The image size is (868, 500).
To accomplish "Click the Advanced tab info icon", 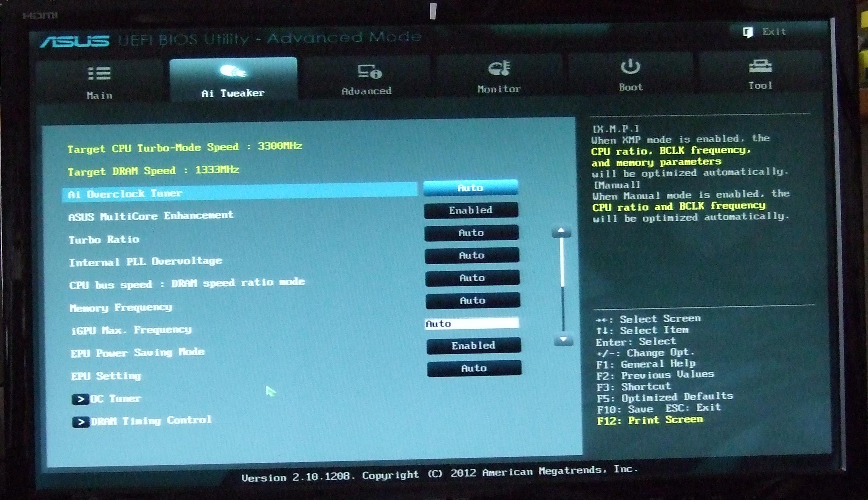I will coord(369,71).
